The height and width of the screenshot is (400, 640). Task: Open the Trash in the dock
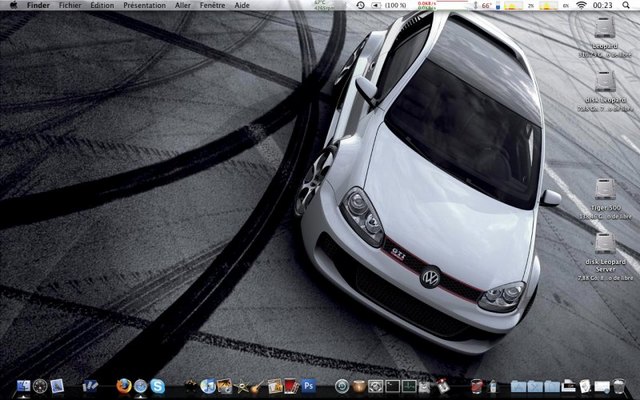tap(620, 385)
